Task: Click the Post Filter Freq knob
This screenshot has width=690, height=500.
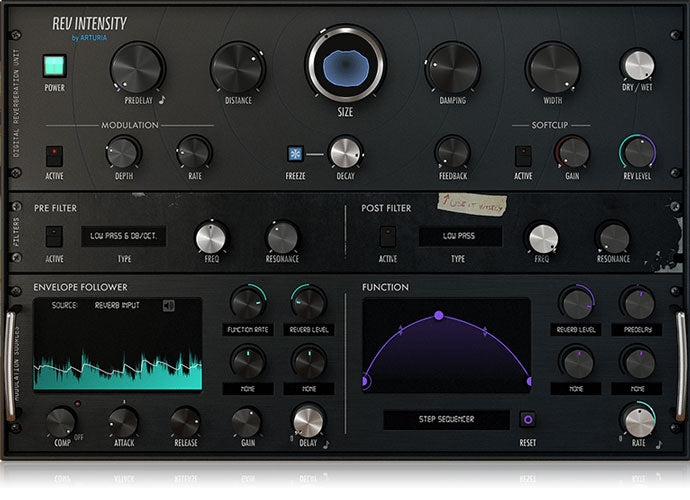Action: tap(543, 239)
